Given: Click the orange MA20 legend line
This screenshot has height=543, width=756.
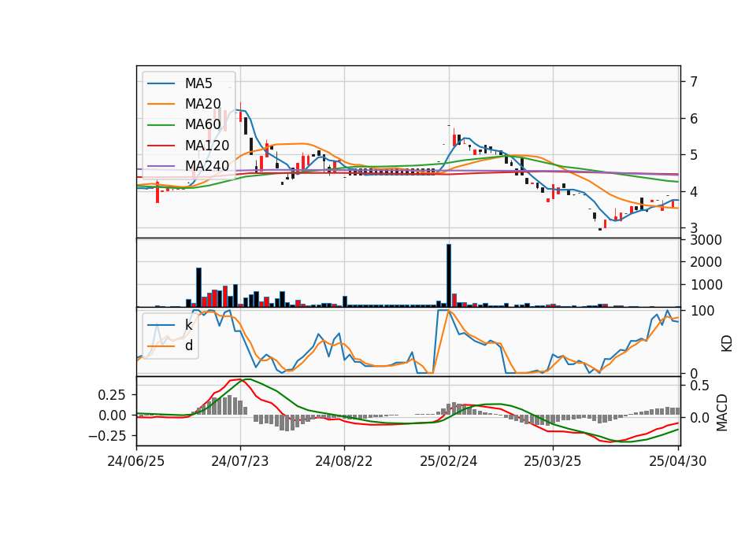Looking at the screenshot, I should [x=161, y=104].
